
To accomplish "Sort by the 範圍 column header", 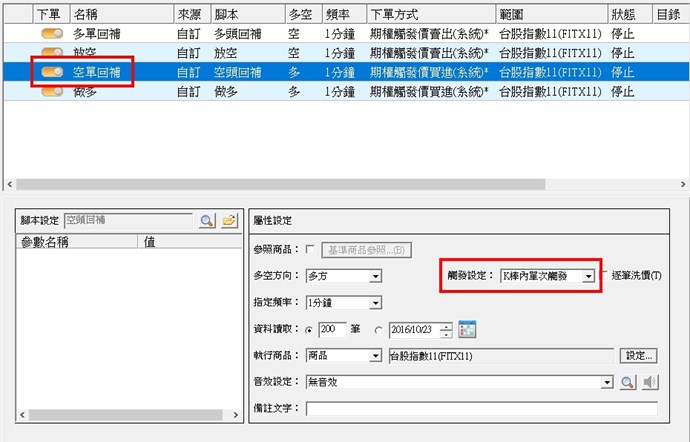I will click(551, 15).
